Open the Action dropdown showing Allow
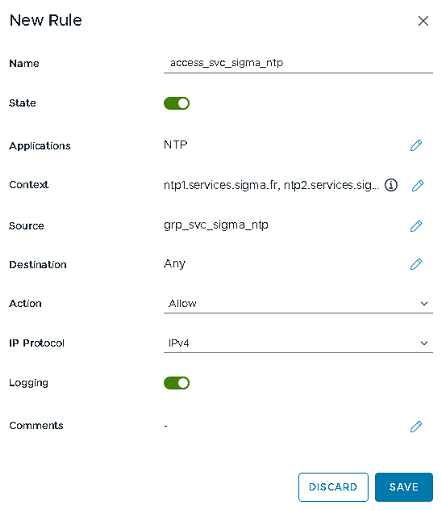442x511 pixels. click(298, 304)
